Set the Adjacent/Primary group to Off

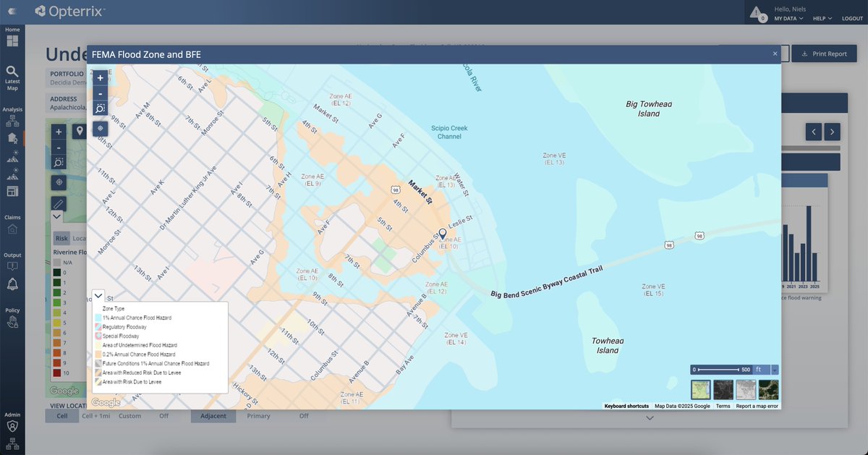click(x=304, y=416)
